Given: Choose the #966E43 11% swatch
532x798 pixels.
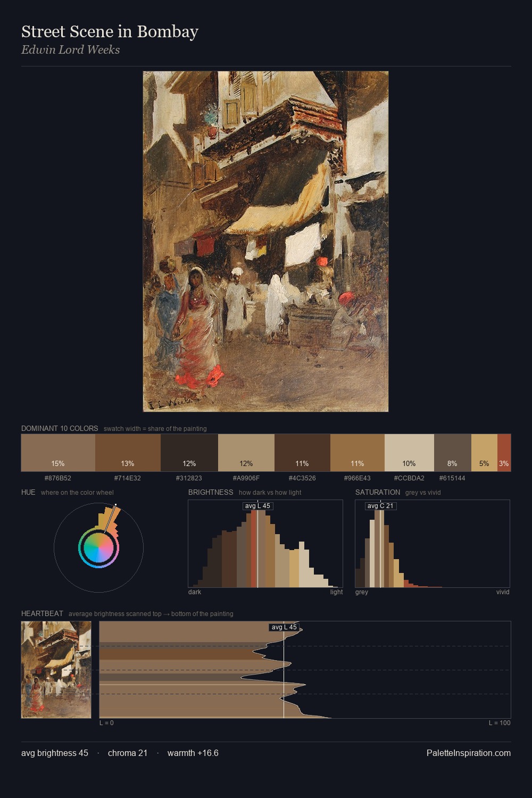Looking at the screenshot, I should click(x=358, y=453).
